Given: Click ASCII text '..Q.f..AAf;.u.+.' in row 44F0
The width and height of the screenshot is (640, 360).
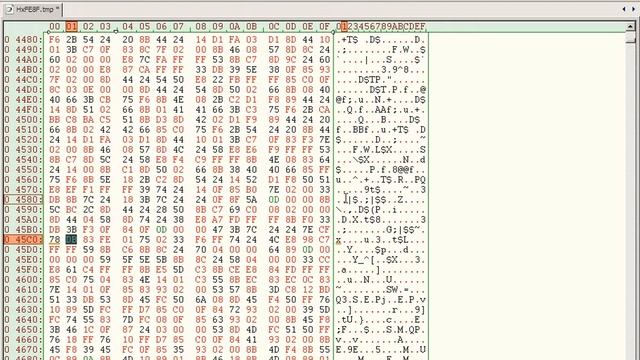Looking at the screenshot, I should click(x=381, y=110).
